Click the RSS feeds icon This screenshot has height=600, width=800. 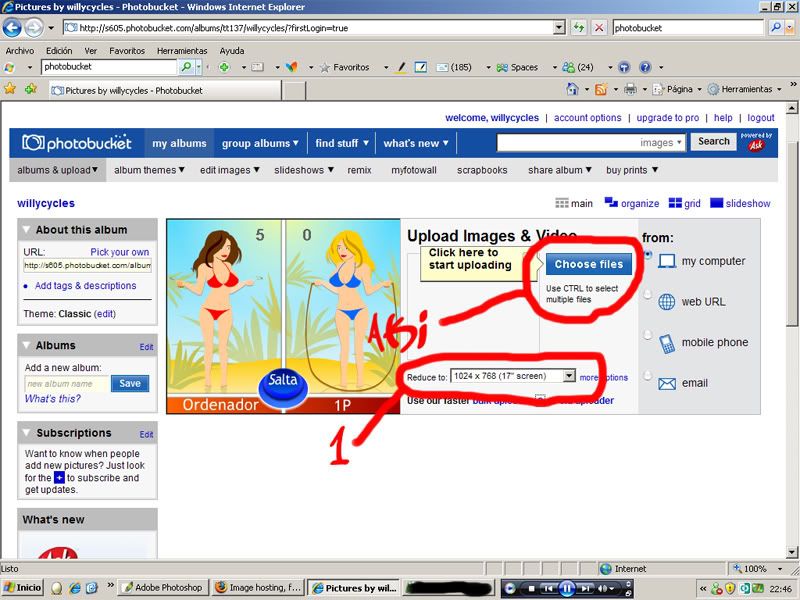[x=601, y=89]
